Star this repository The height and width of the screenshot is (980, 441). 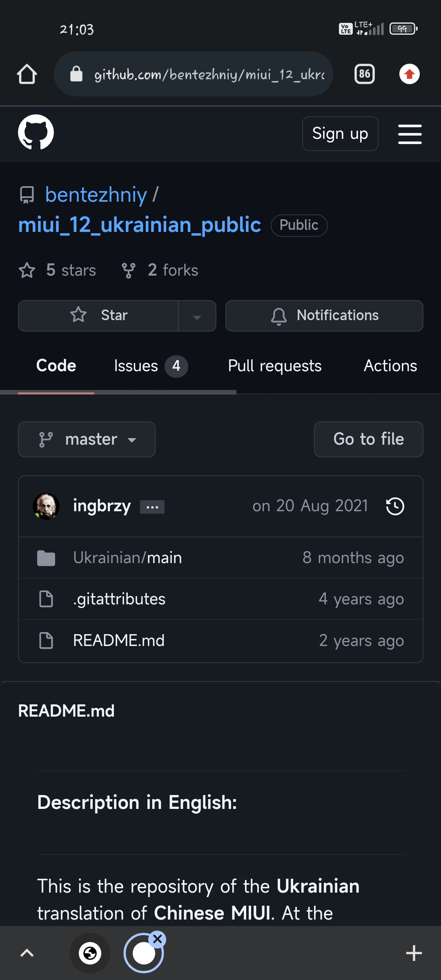[99, 316]
